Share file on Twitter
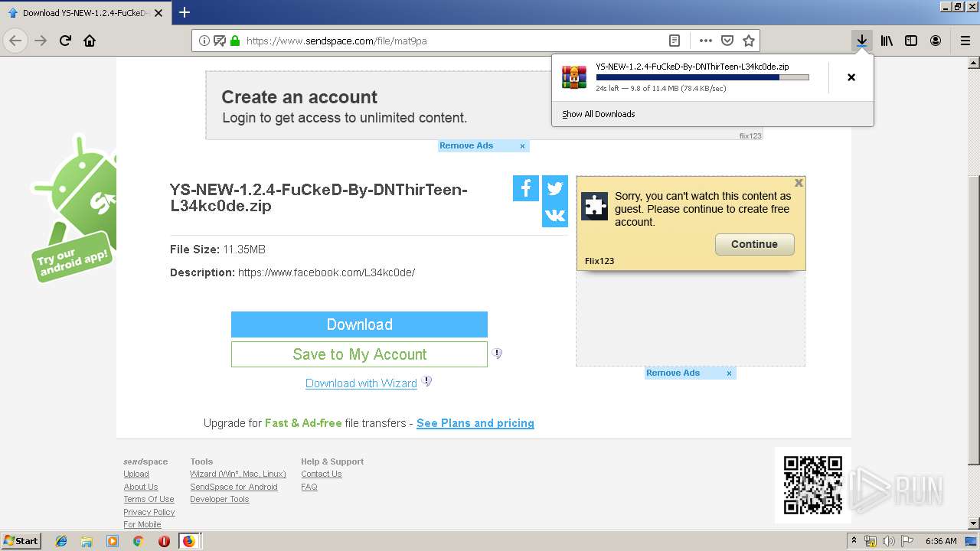Viewport: 980px width, 551px height. point(555,188)
